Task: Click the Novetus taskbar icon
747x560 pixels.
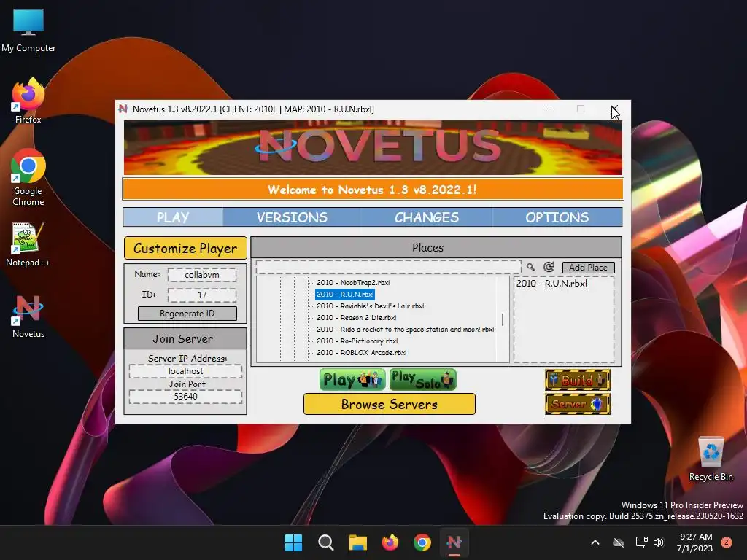Action: point(454,542)
